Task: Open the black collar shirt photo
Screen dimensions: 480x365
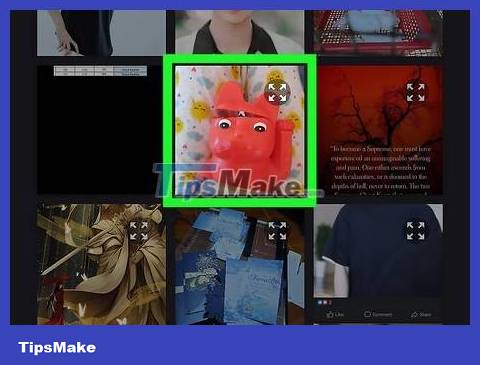Action: click(240, 32)
